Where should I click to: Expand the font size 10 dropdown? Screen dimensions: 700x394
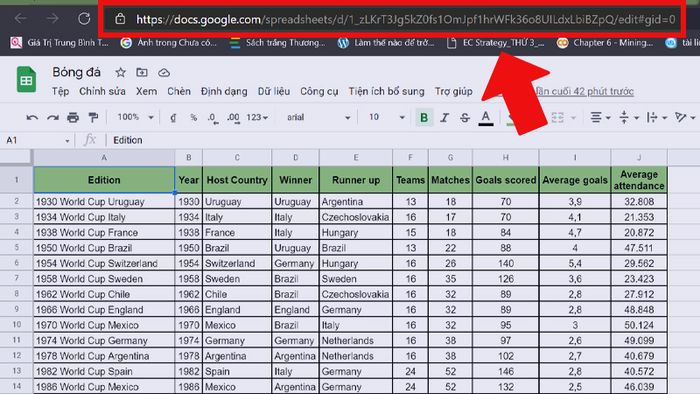(x=387, y=117)
